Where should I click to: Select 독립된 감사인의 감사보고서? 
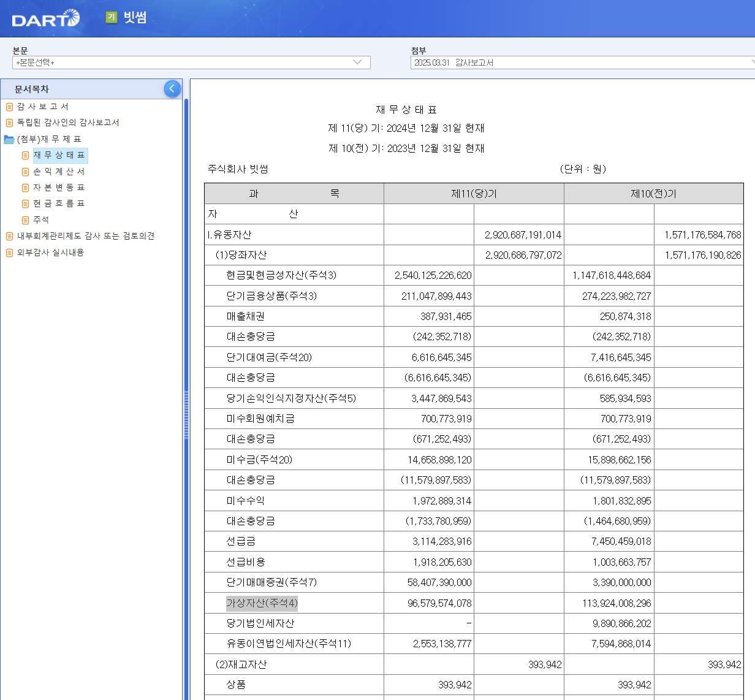tap(67, 123)
